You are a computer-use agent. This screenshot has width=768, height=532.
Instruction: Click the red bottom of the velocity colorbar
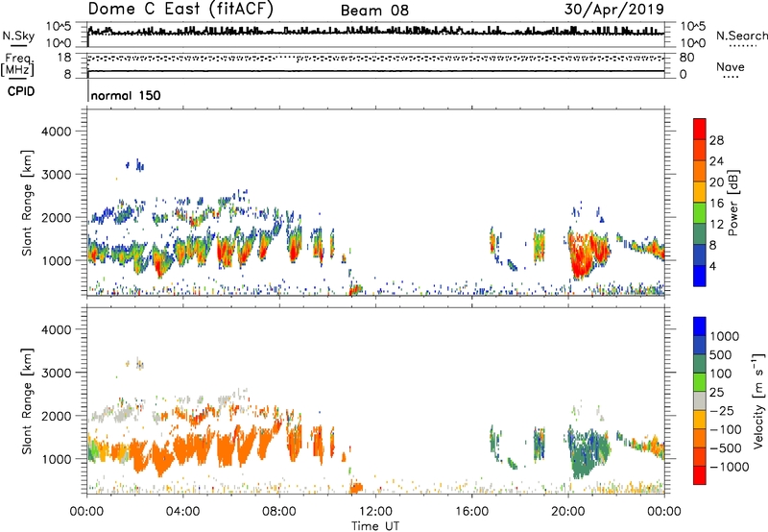pyautogui.click(x=700, y=475)
